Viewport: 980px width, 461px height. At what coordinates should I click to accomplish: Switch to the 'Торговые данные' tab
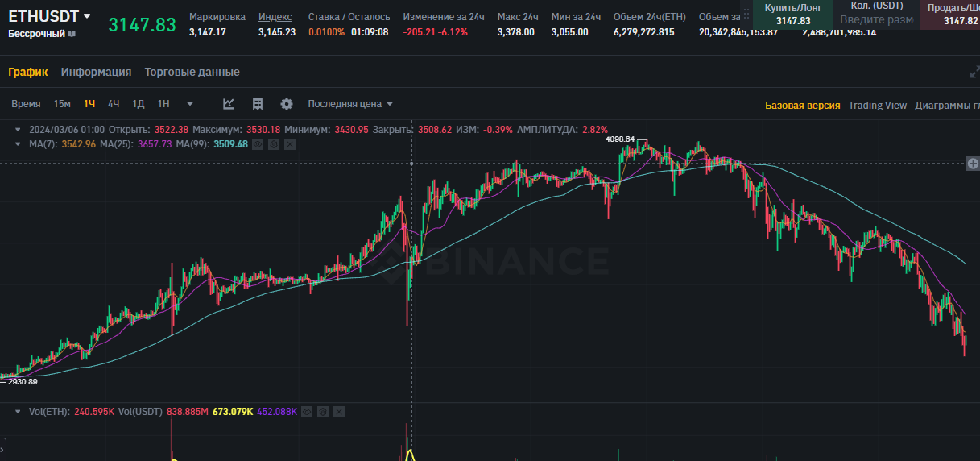pyautogui.click(x=192, y=72)
